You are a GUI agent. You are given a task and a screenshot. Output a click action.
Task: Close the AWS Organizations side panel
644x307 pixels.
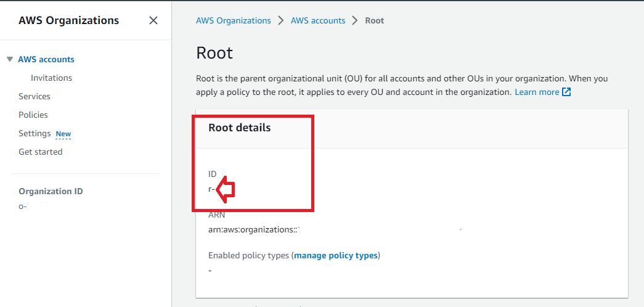tap(153, 20)
